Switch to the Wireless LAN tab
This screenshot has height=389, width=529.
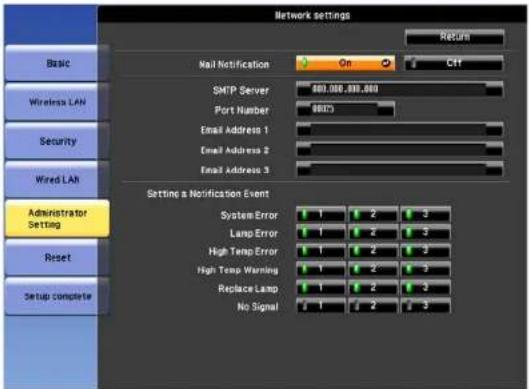pos(57,102)
